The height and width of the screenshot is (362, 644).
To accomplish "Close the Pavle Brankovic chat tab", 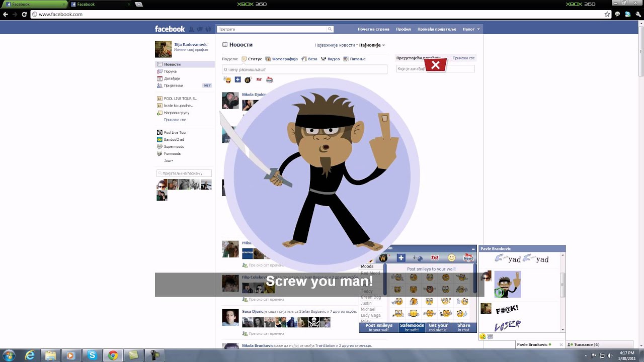I will [x=561, y=344].
